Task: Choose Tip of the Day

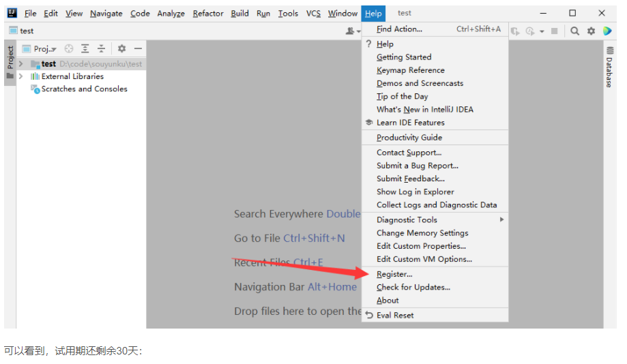Action: [435, 96]
